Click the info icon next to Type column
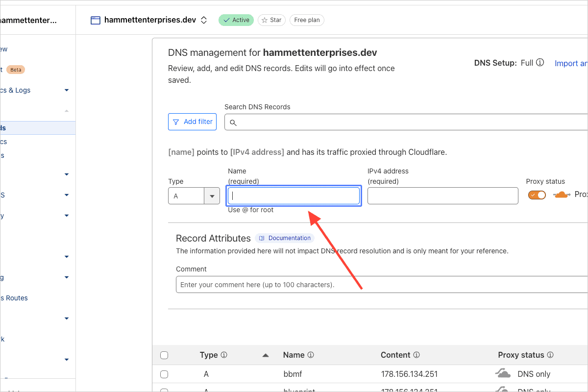Image resolution: width=588 pixels, height=392 pixels. [224, 355]
